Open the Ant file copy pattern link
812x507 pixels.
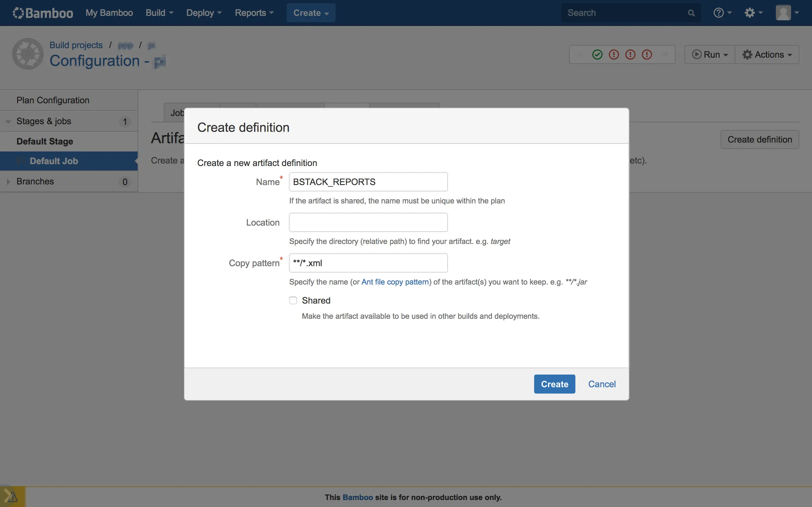[x=395, y=282]
